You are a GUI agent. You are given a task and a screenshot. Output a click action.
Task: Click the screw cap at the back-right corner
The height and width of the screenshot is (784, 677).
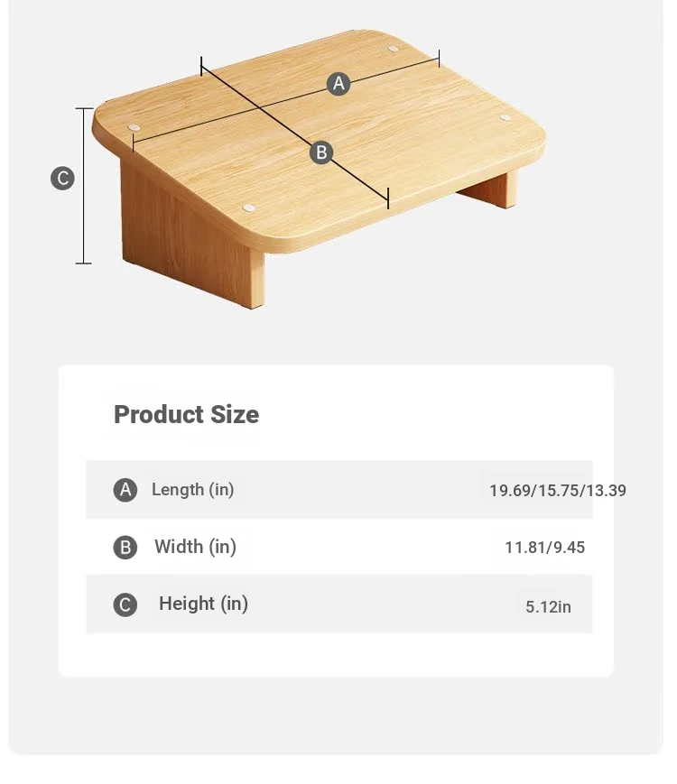tap(394, 49)
